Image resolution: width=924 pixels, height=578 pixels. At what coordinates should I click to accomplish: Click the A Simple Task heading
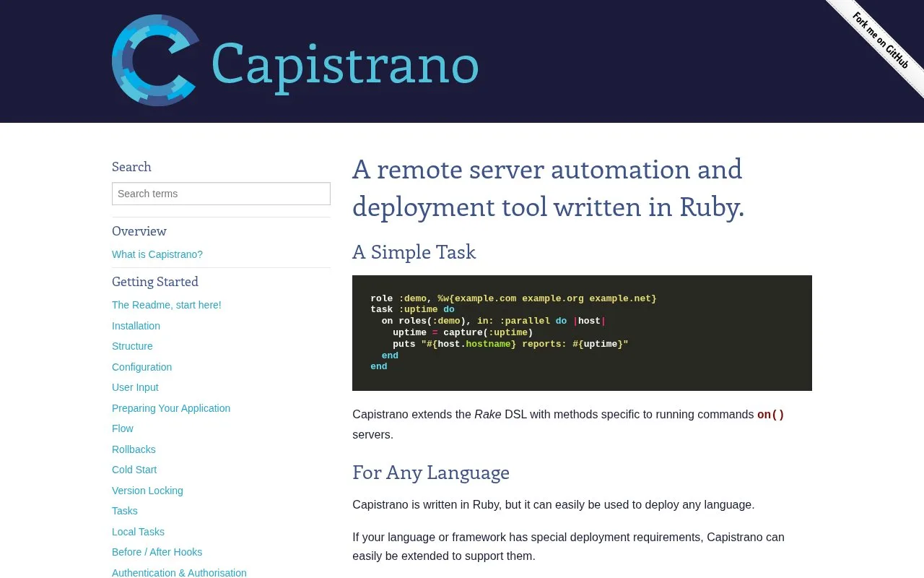point(414,252)
